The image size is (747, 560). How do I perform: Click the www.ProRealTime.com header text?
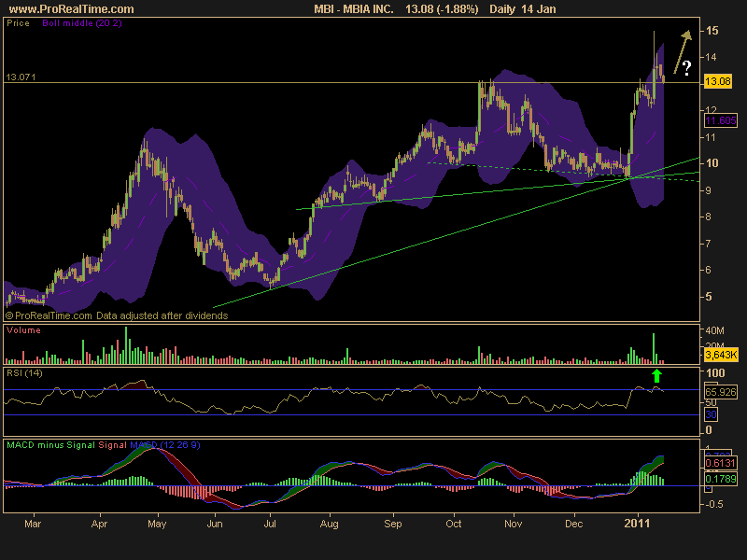pyautogui.click(x=72, y=9)
